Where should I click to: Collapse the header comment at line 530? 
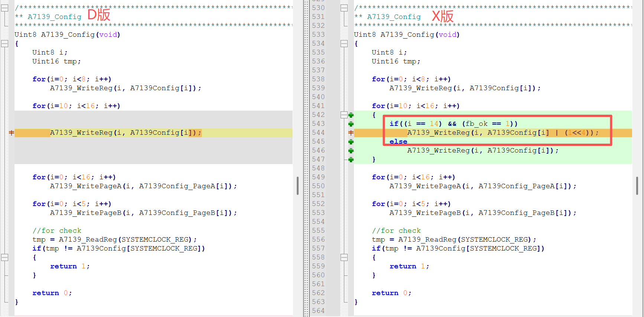click(344, 8)
